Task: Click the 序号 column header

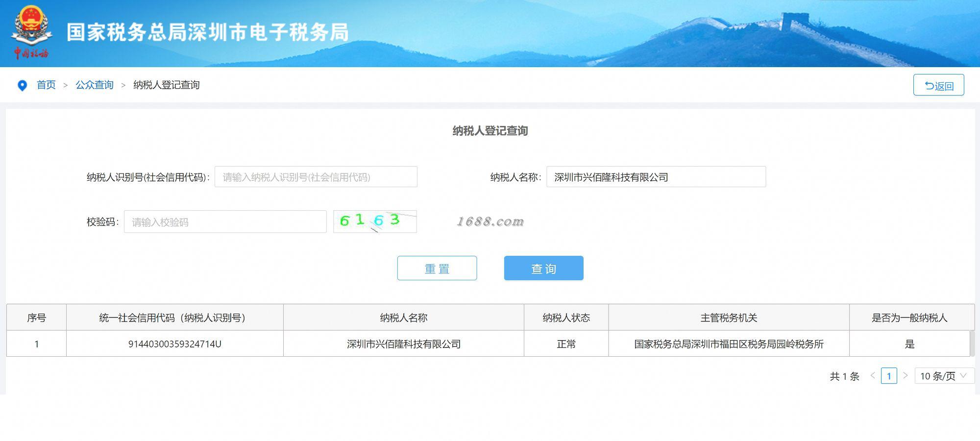Action: [37, 318]
